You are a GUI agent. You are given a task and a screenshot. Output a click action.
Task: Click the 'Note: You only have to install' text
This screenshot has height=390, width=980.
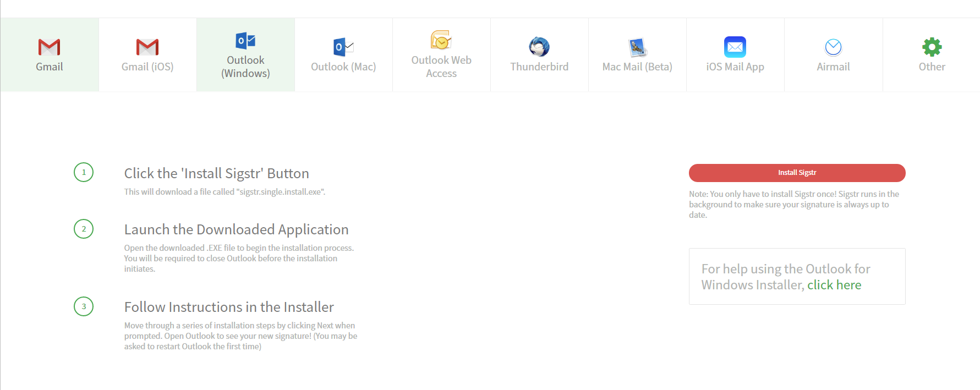tap(794, 204)
